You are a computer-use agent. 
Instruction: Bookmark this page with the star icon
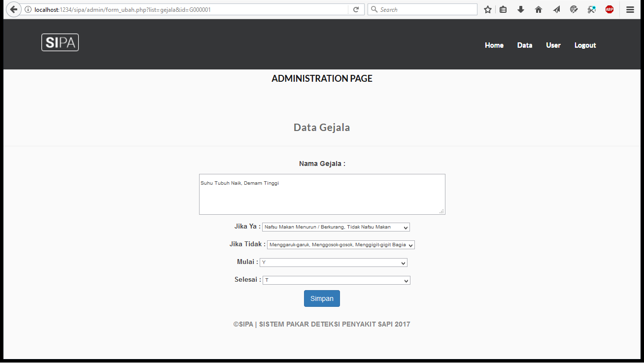[x=488, y=9]
